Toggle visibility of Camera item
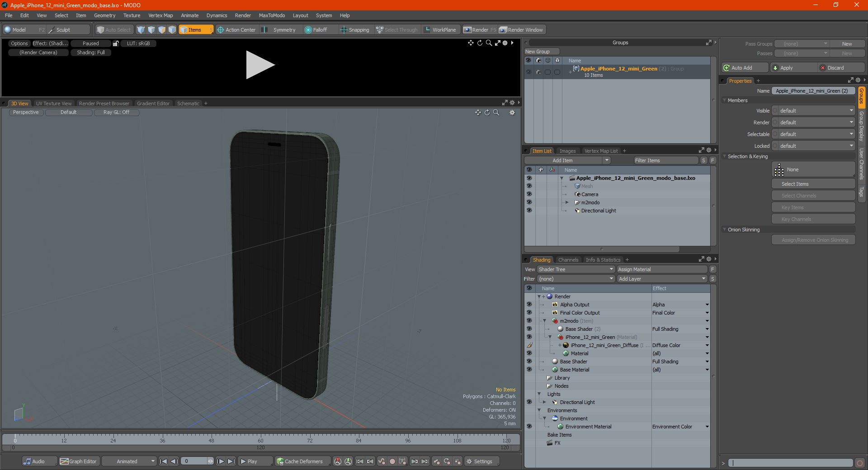 [529, 194]
